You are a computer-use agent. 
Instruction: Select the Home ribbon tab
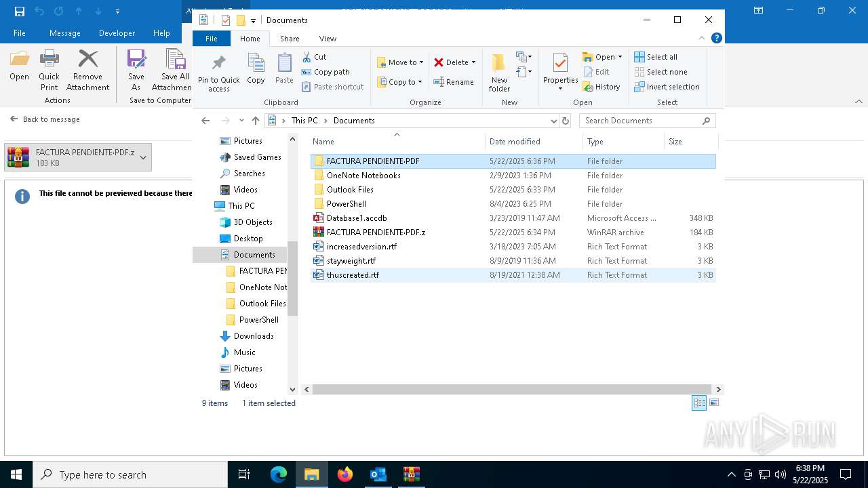(x=250, y=39)
